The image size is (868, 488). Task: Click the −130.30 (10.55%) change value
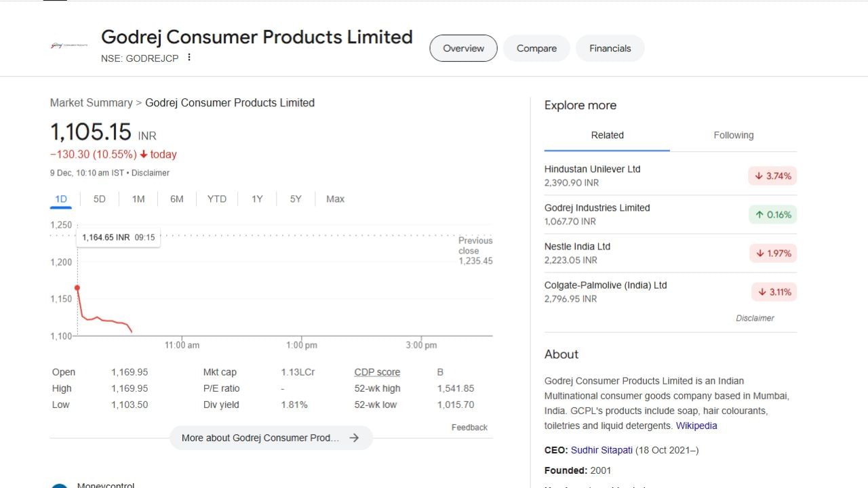point(94,155)
